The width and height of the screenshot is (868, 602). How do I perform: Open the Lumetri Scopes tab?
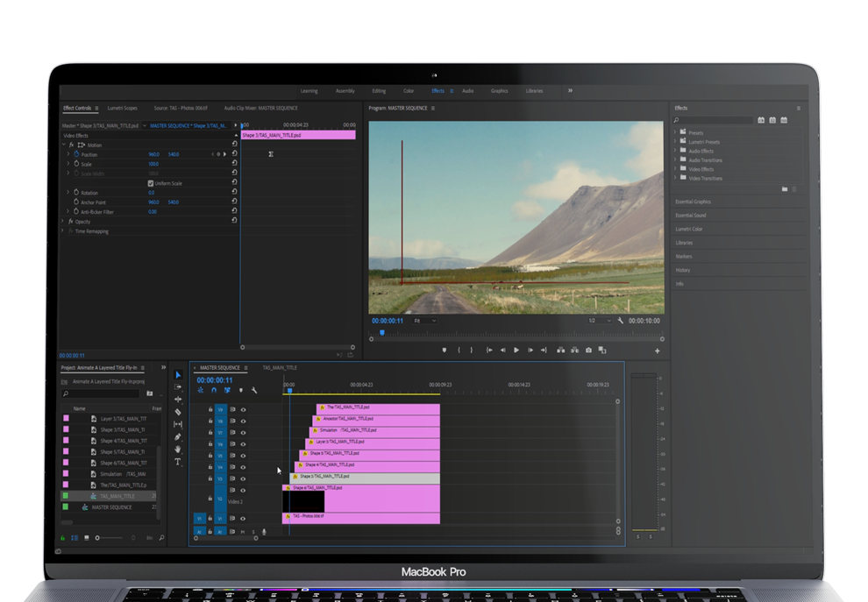123,108
